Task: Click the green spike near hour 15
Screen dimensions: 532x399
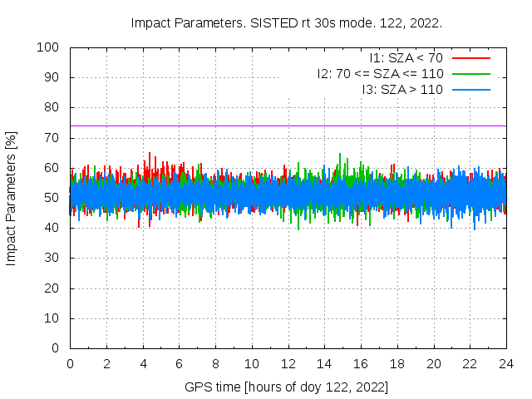Action: pyautogui.click(x=340, y=156)
